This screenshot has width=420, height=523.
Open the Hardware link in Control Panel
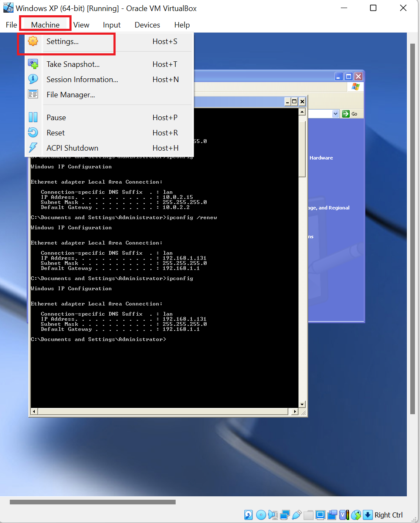click(x=321, y=158)
